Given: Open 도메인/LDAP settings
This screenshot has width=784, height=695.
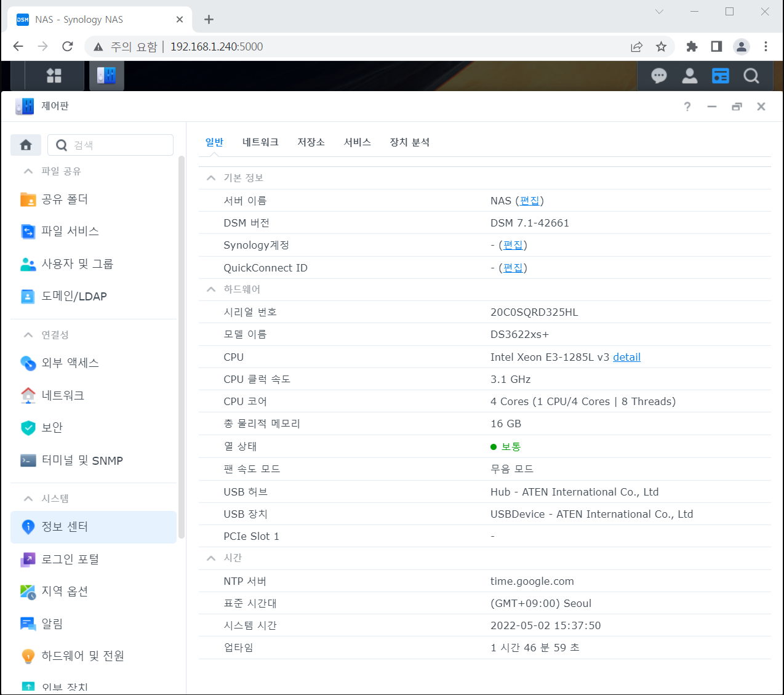Looking at the screenshot, I should click(94, 296).
